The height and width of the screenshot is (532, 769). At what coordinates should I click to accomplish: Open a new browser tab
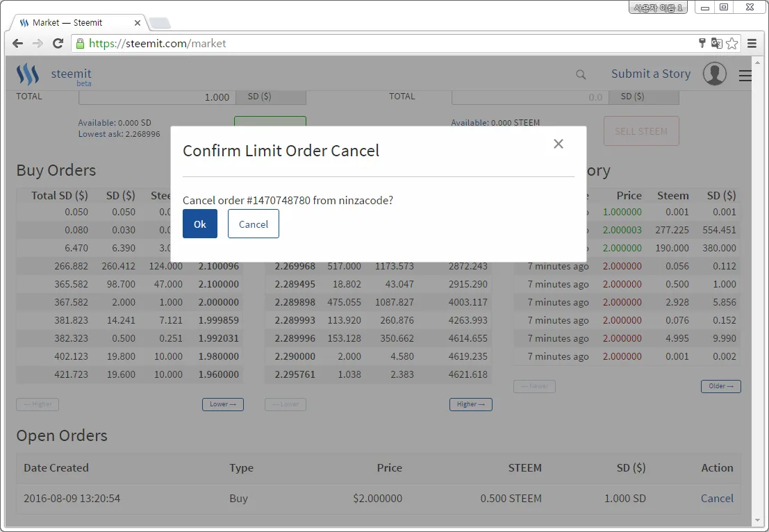click(159, 22)
